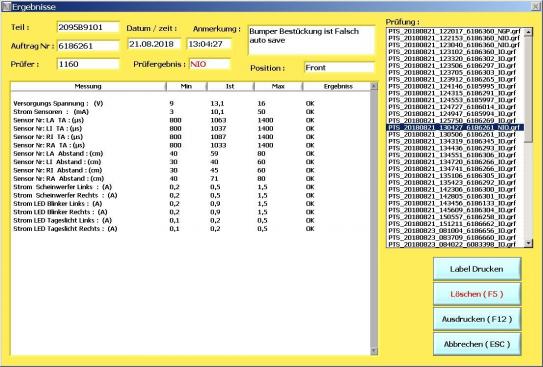Select list entry PTS_20180823_083709
Image resolution: width=543 pixels, height=367 pixels.
click(x=454, y=238)
